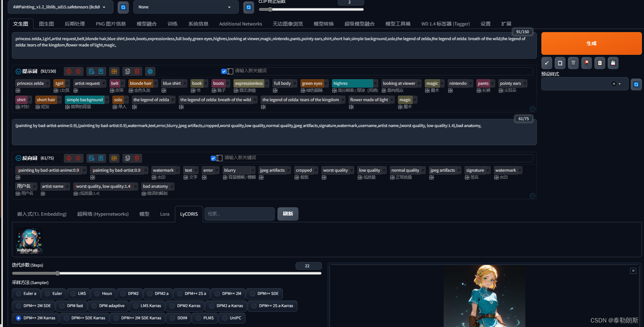The width and height of the screenshot is (644, 327).
Task: Select the Ambilight LyCORIS model thumbnail
Action: 29,240
